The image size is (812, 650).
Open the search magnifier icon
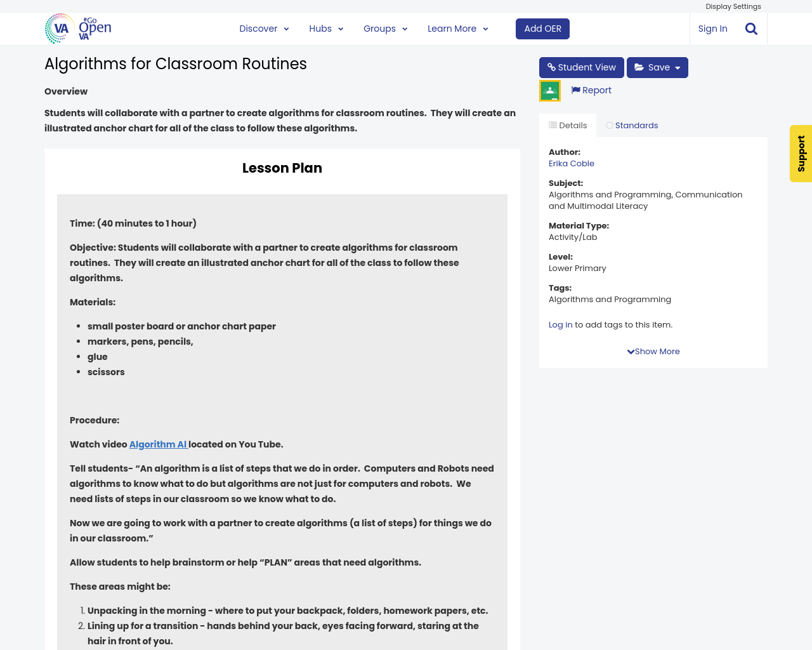[x=751, y=29]
